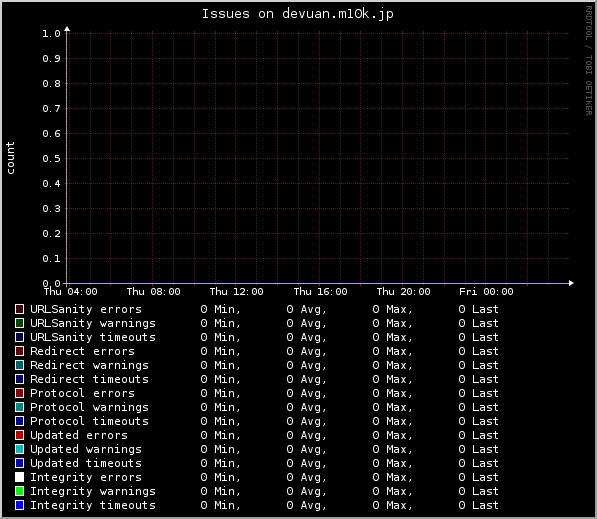Click the RRDTOOL / TOBI OETIKER watermark

click(x=589, y=61)
